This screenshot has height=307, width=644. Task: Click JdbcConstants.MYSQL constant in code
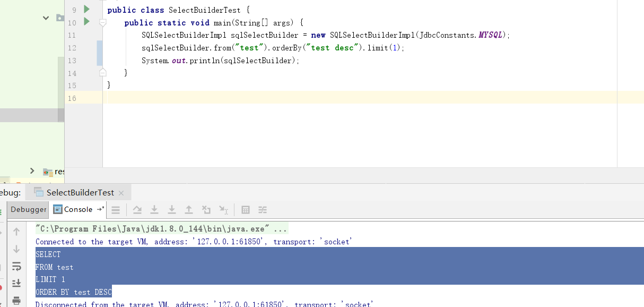(461, 35)
